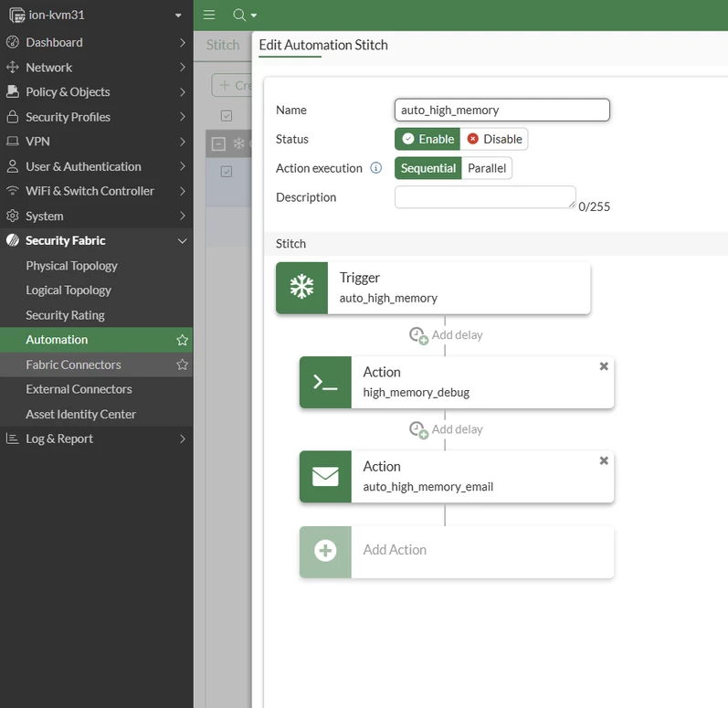Collapse the stitch group row toggle
The height and width of the screenshot is (708, 728).
(x=218, y=143)
